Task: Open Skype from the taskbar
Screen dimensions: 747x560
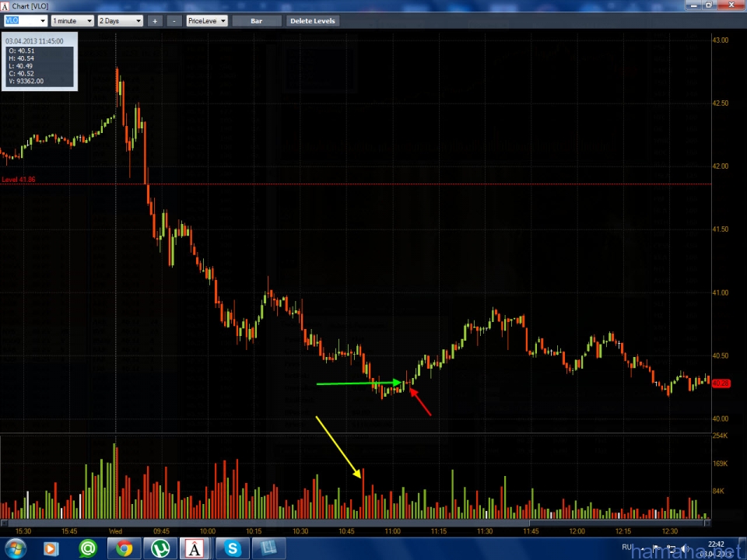Action: click(233, 548)
